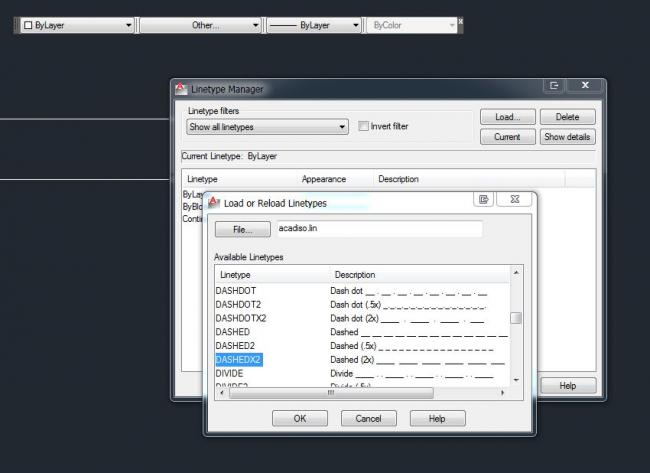Expand the ByLayer color dropdown in toolbar

pos(126,25)
